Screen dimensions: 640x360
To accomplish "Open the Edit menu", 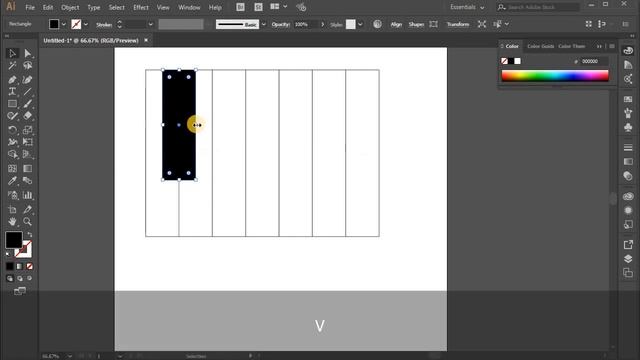I will click(x=48, y=7).
